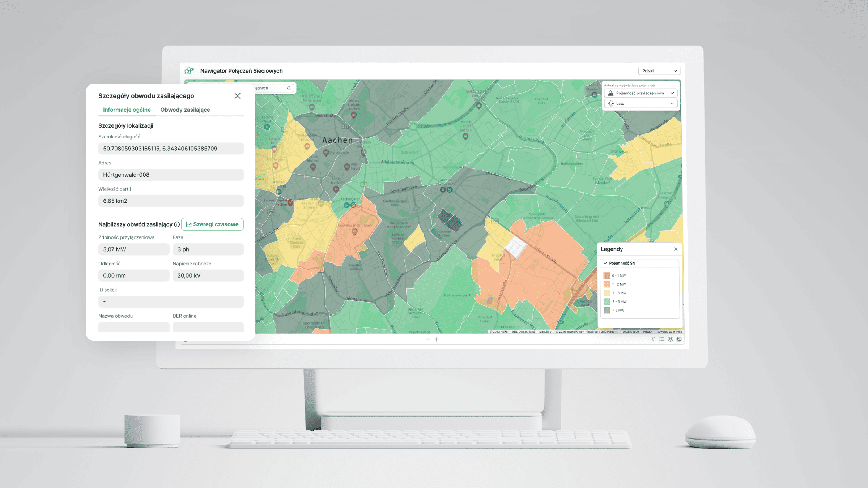868x488 pixels.
Task: Click the basemap imagery icon
Action: [679, 339]
